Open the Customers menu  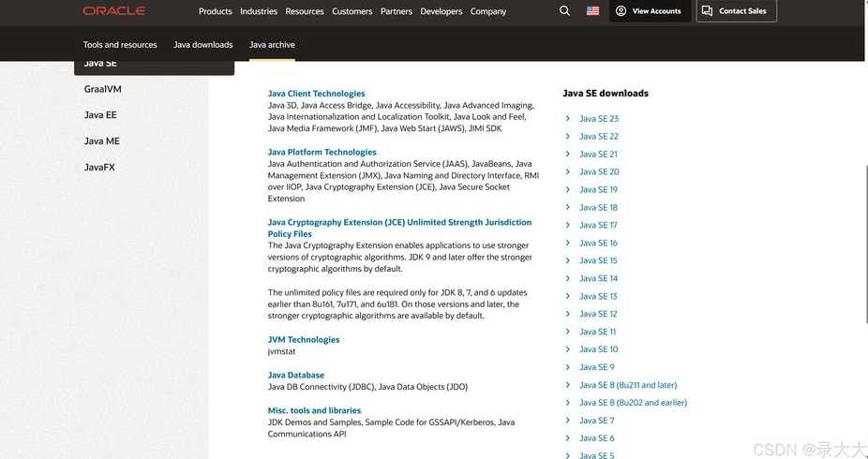tap(352, 11)
